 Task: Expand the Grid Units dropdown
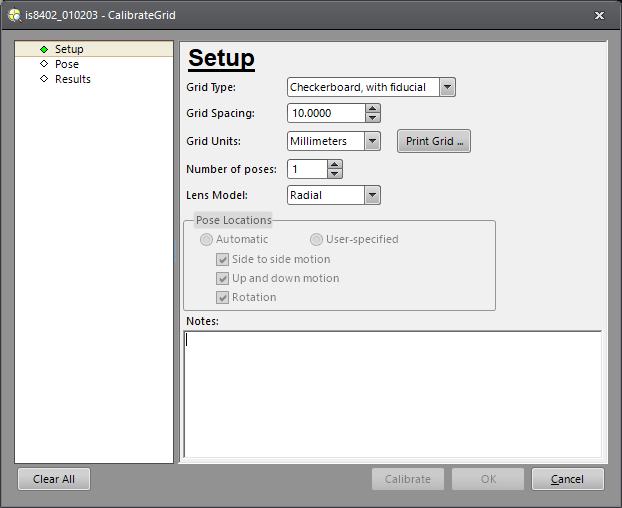tap(372, 141)
